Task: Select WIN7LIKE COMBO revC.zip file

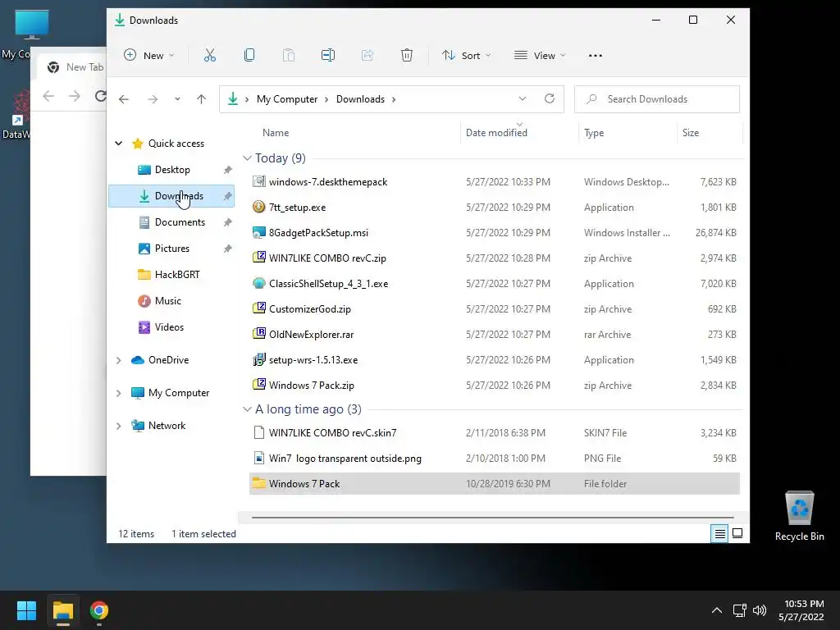Action: 495,258
